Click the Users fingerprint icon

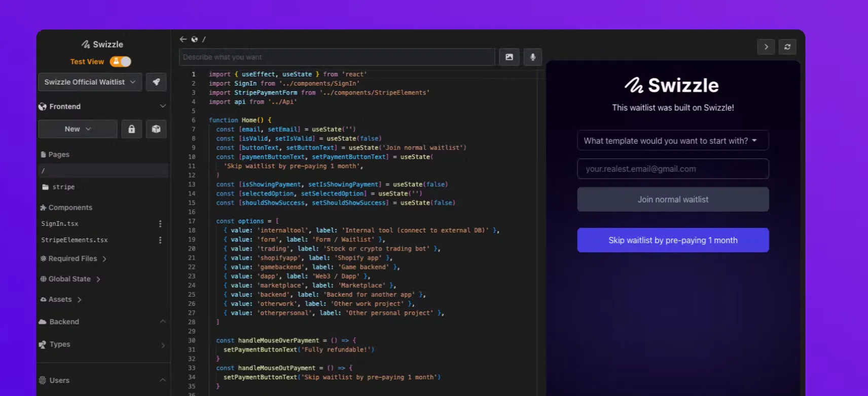pyautogui.click(x=43, y=380)
